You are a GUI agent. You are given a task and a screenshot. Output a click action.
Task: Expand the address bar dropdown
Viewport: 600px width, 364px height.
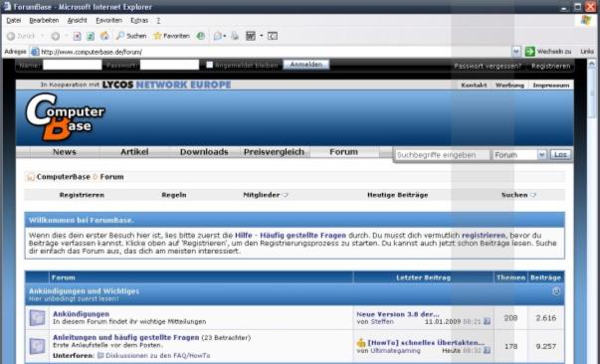[516, 52]
